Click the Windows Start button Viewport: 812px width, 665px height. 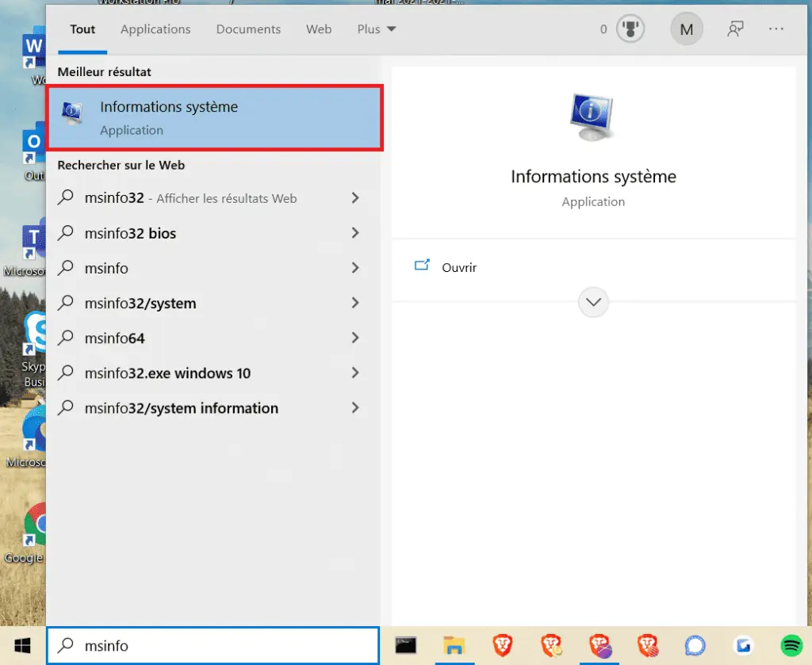click(22, 646)
